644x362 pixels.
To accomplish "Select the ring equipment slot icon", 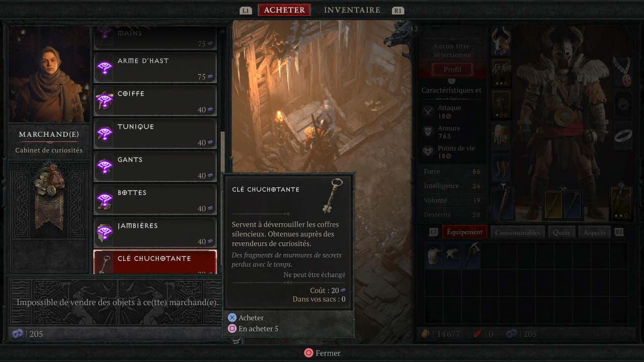I will coord(624,136).
